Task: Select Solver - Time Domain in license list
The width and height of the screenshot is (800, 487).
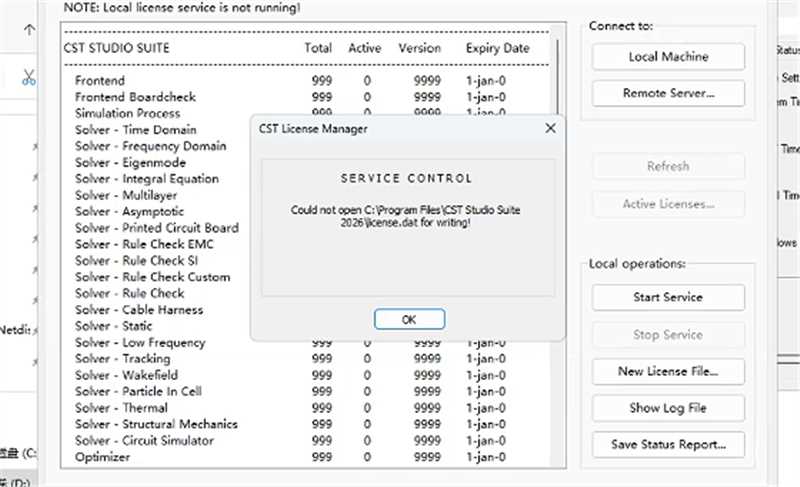Action: coord(135,130)
